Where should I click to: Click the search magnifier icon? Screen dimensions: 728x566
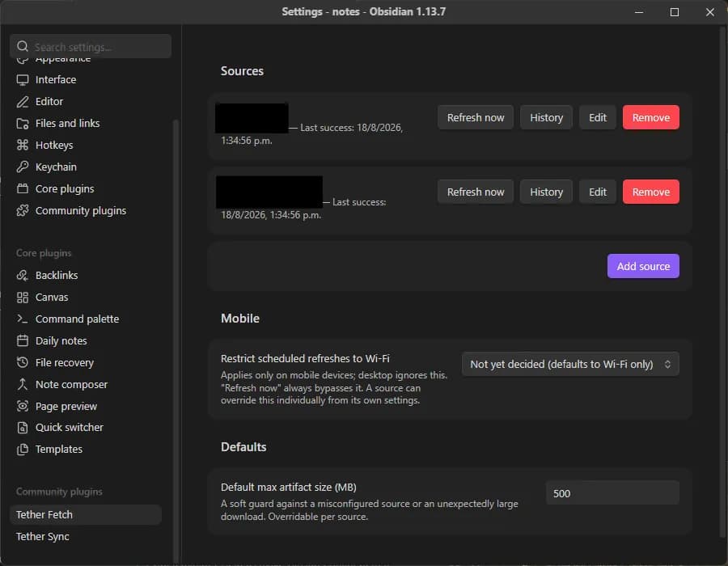[23, 46]
